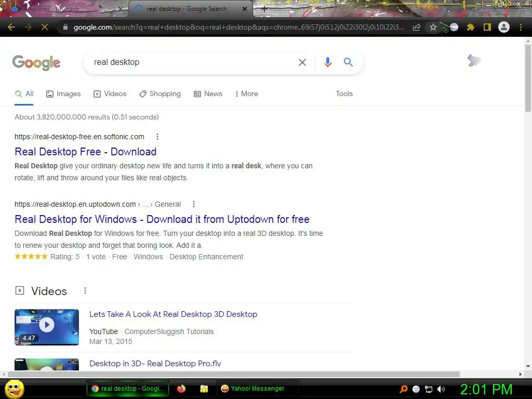Open the Chrome profile avatar
532x399 pixels.
click(x=504, y=27)
